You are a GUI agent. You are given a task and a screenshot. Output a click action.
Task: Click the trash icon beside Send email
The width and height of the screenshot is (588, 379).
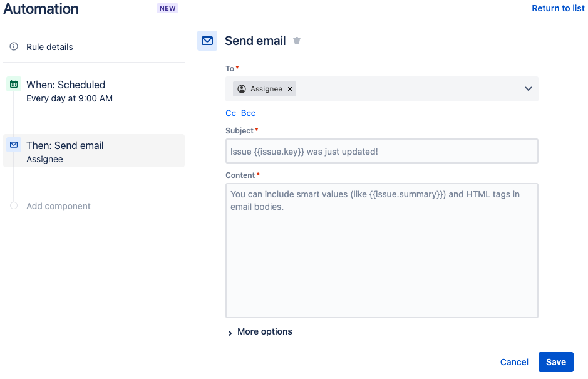tap(297, 41)
